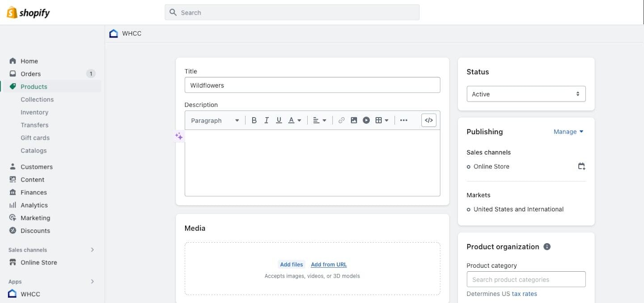Click the product organization info icon
The height and width of the screenshot is (303, 644).
(x=547, y=246)
